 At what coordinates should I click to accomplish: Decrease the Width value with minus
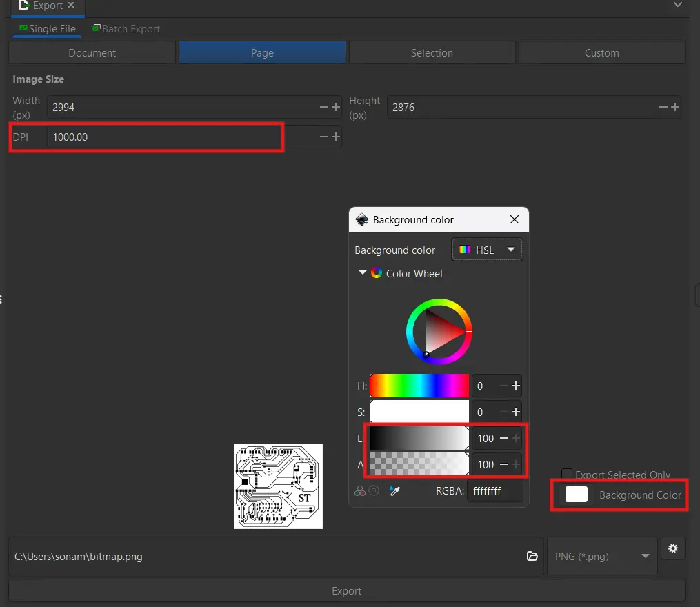tap(324, 107)
